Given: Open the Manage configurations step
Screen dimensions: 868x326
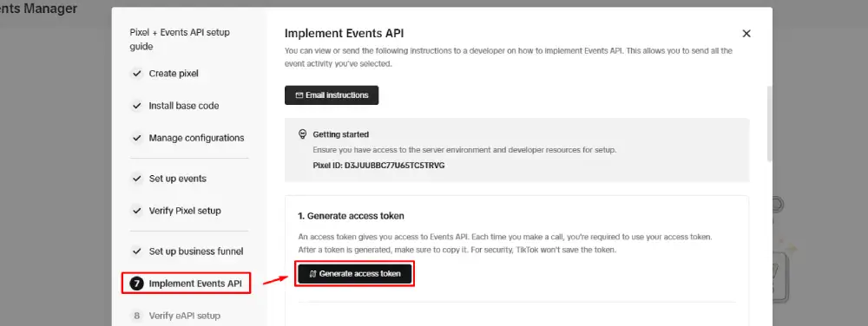Looking at the screenshot, I should tap(196, 138).
